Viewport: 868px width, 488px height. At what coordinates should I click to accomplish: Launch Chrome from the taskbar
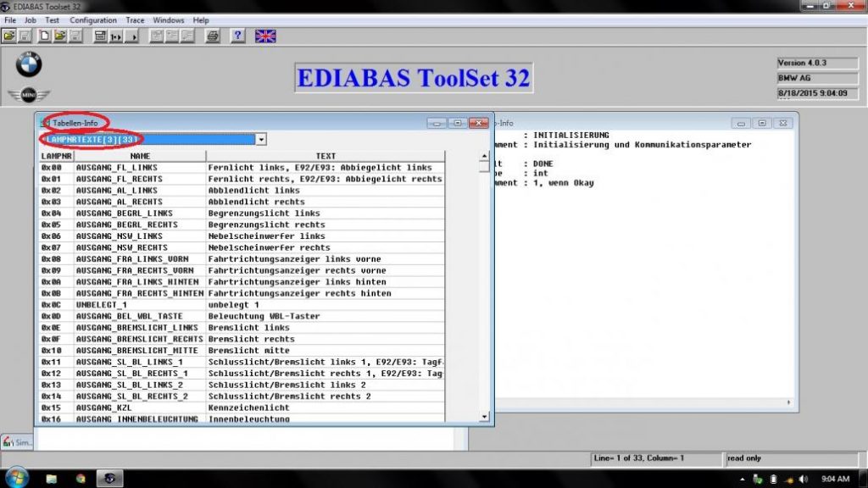coord(81,479)
